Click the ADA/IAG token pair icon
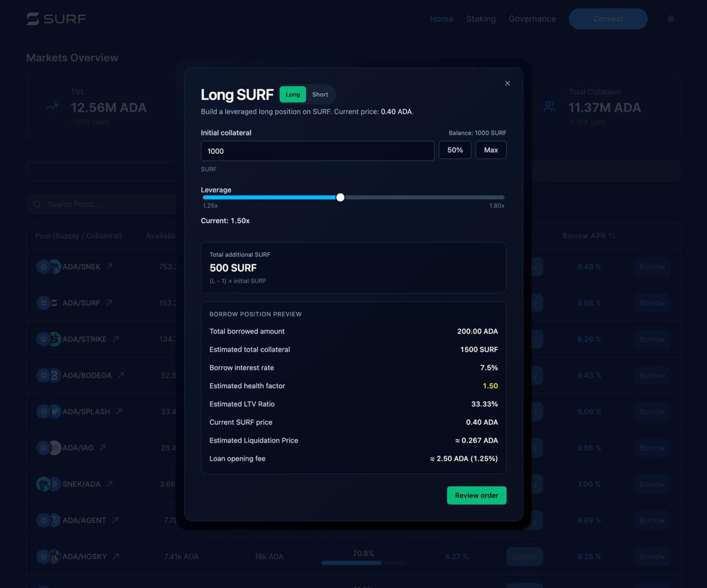This screenshot has width=707, height=588. pos(48,448)
